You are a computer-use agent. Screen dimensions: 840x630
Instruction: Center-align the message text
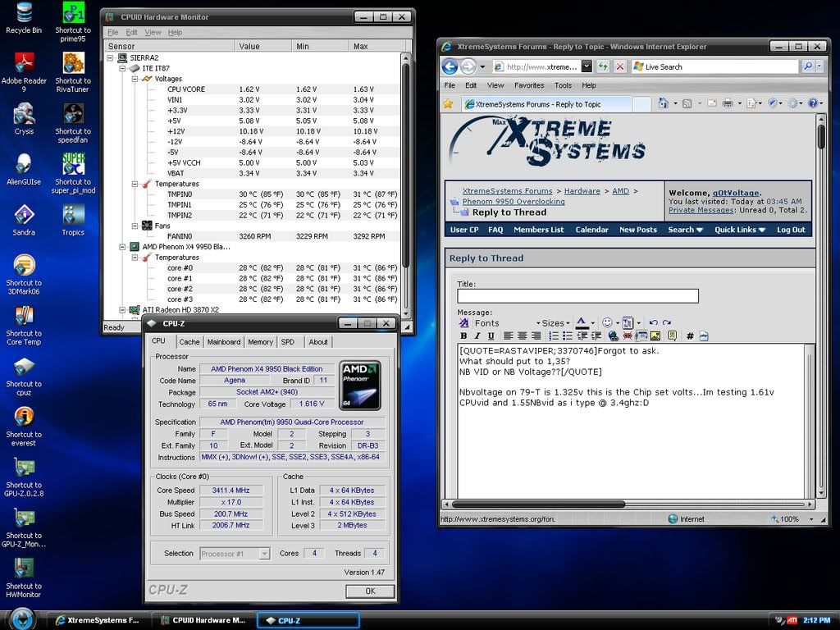click(x=522, y=336)
